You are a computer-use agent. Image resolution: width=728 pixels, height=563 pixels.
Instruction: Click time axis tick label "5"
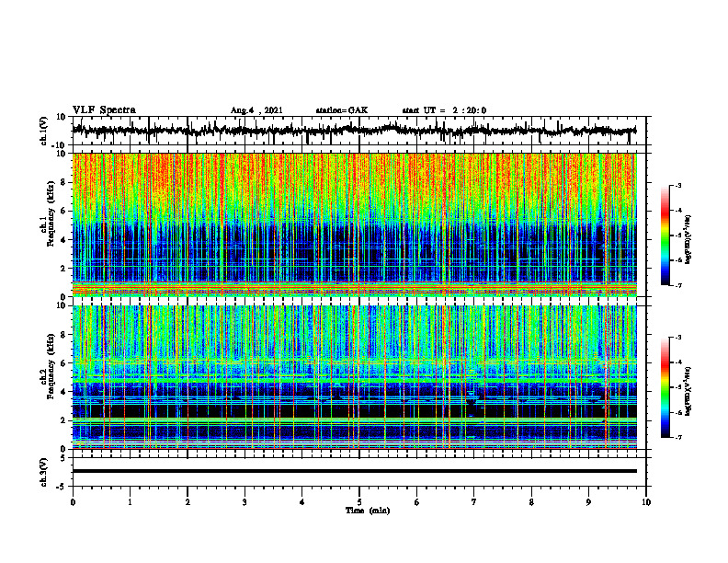[359, 502]
